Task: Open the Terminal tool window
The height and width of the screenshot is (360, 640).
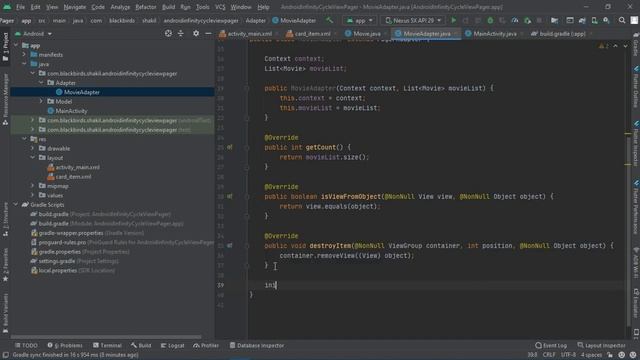Action: (x=107, y=345)
